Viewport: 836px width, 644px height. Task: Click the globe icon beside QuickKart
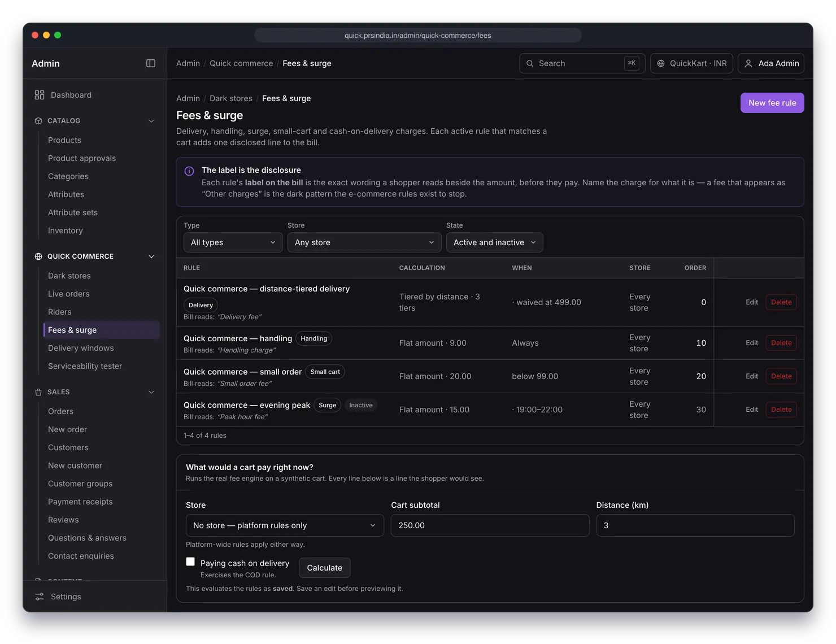(x=661, y=63)
